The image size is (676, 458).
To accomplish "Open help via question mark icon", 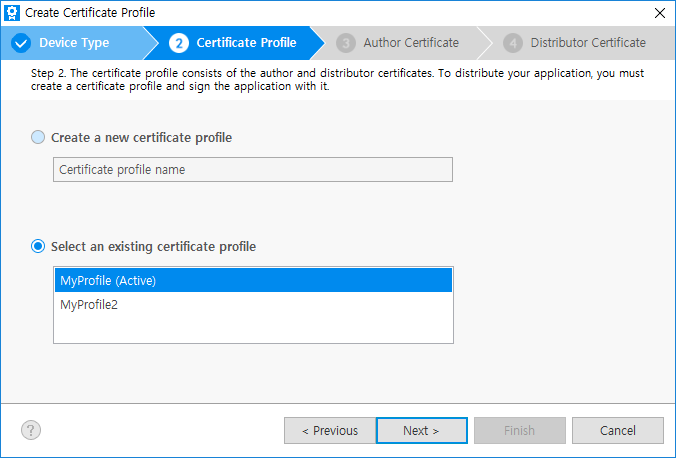I will point(31,430).
